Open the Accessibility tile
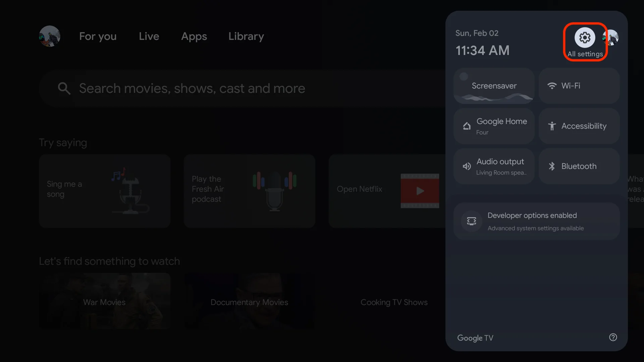This screenshot has width=644, height=362. pos(579,126)
